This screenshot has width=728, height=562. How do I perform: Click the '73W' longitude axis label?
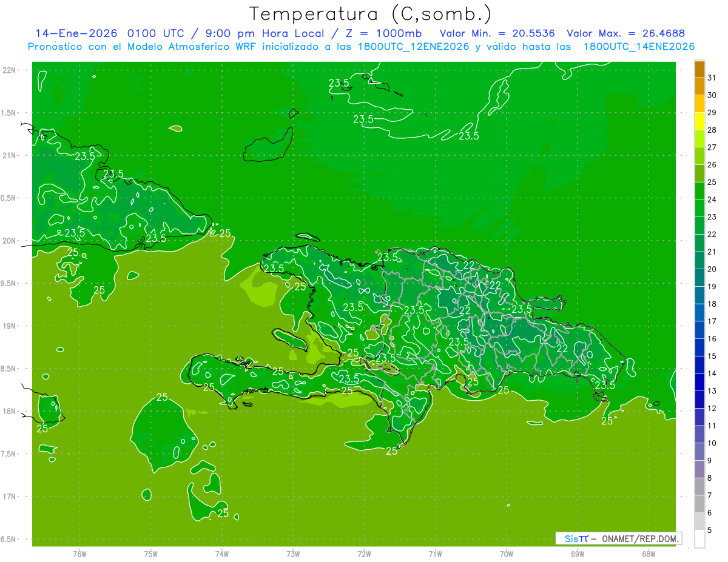pos(293,554)
